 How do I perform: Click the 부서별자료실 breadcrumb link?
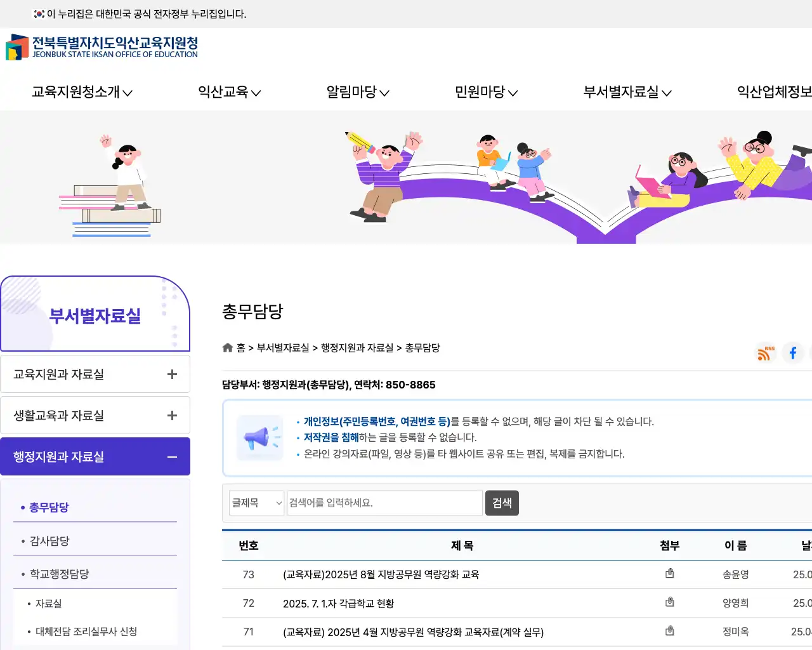[x=284, y=347]
